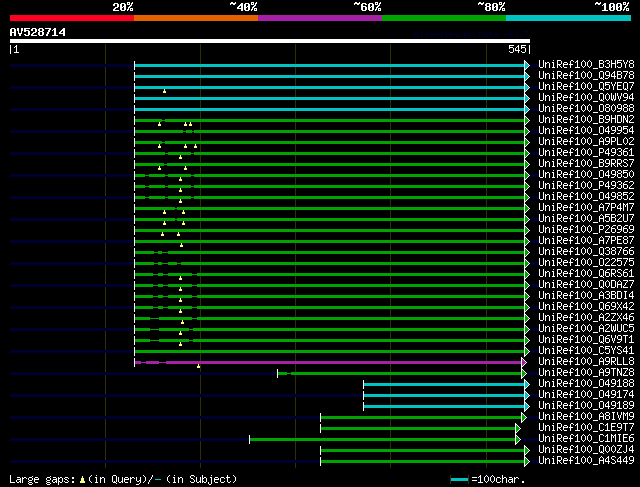Image resolution: width=640 pixels, height=487 pixels.
Task: Open hit UniRef100_B9HDN2
Action: (x=586, y=120)
